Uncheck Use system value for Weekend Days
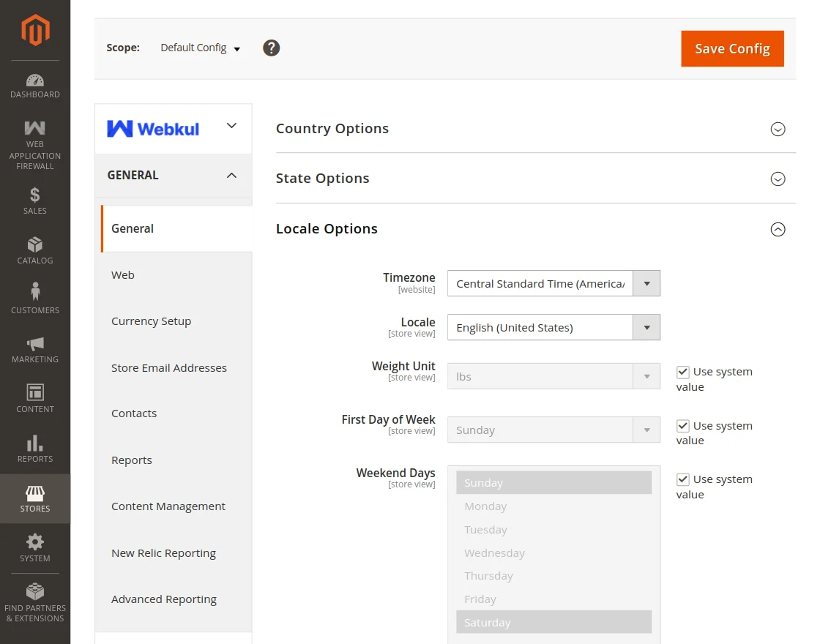The image size is (820, 644). click(683, 479)
